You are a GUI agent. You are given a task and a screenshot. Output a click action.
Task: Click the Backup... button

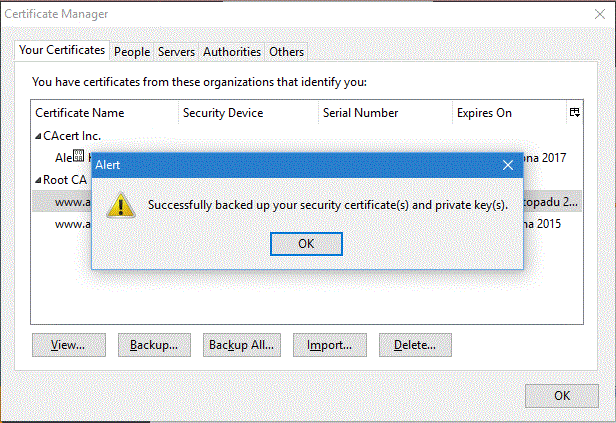click(x=154, y=345)
